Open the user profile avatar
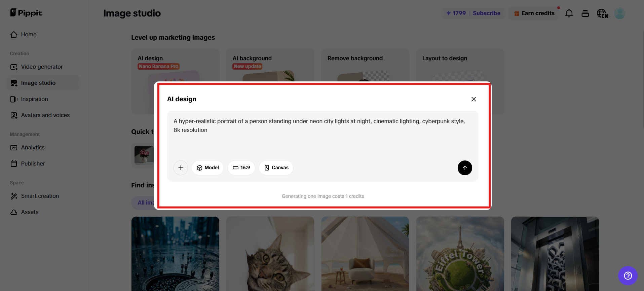 tap(619, 13)
